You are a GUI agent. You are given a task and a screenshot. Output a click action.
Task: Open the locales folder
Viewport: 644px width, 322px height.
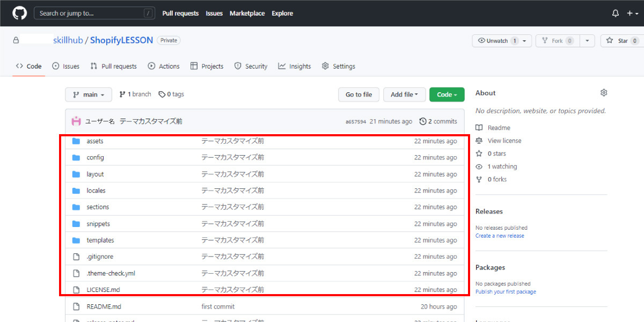point(96,191)
